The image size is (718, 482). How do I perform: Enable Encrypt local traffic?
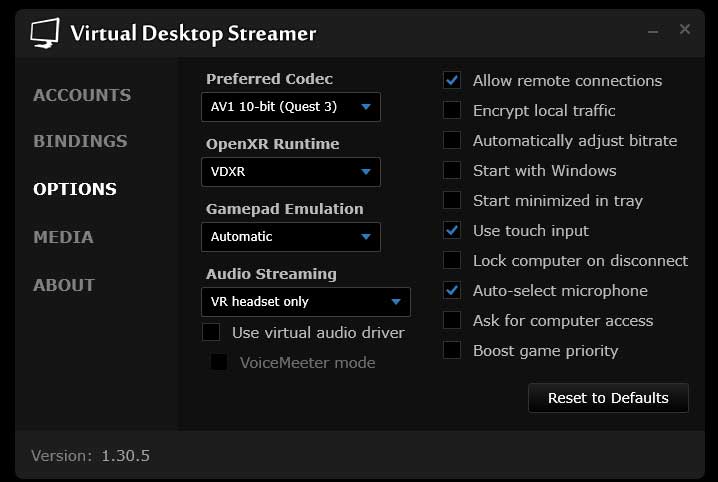(453, 110)
